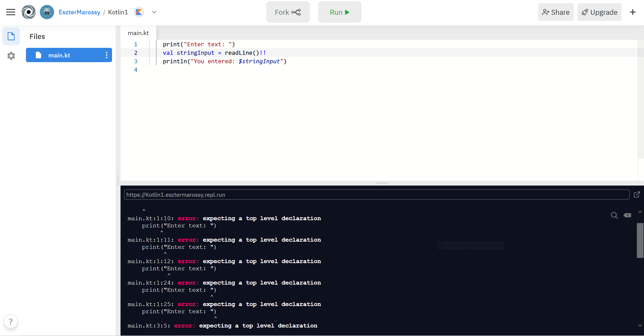Click main.kt:1:10 error line
The width and height of the screenshot is (644, 336).
[224, 218]
